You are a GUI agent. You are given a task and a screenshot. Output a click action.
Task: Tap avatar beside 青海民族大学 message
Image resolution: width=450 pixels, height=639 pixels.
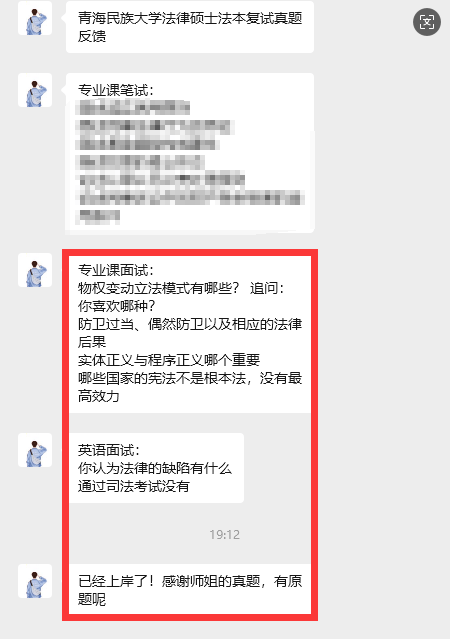click(x=35, y=18)
